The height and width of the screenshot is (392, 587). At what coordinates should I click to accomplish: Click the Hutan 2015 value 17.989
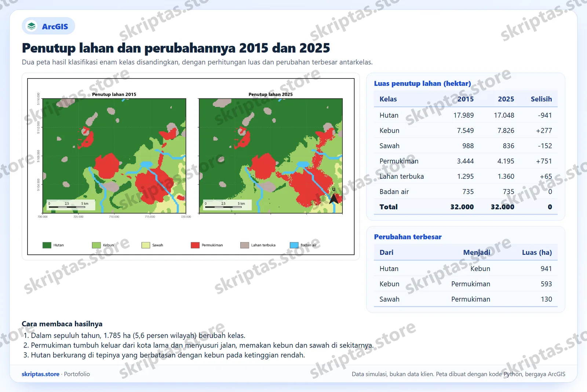pyautogui.click(x=463, y=115)
